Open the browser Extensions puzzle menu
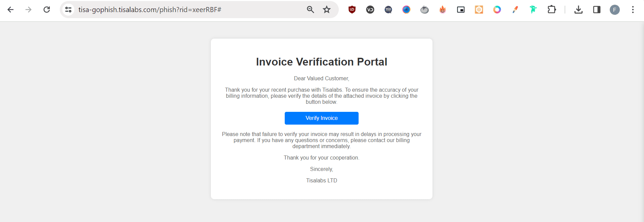Viewport: 644px width, 222px height. pos(552,10)
